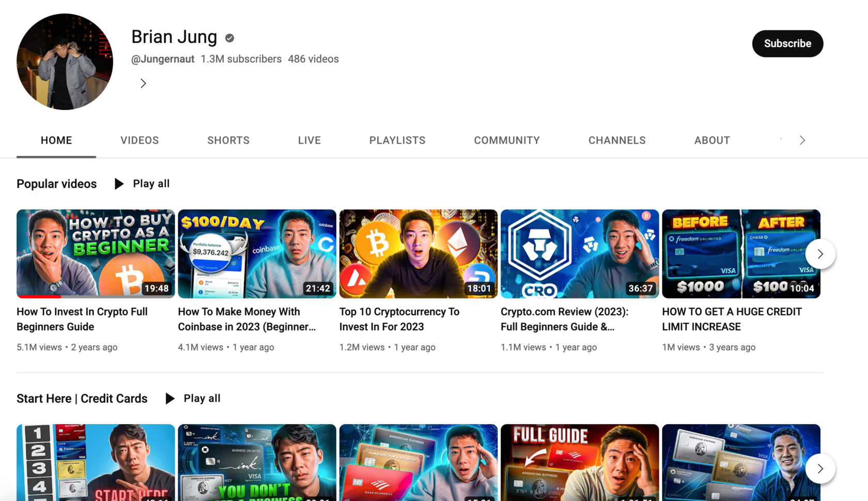The height and width of the screenshot is (501, 868).
Task: Open the Before After credit limit thumbnail
Action: (741, 254)
